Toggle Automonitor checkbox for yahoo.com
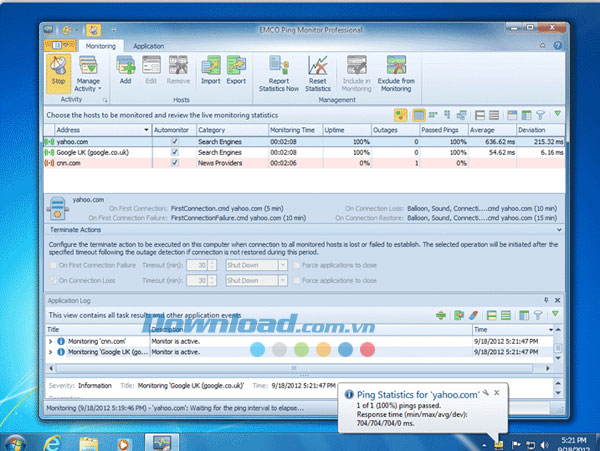The image size is (600, 451). (175, 142)
